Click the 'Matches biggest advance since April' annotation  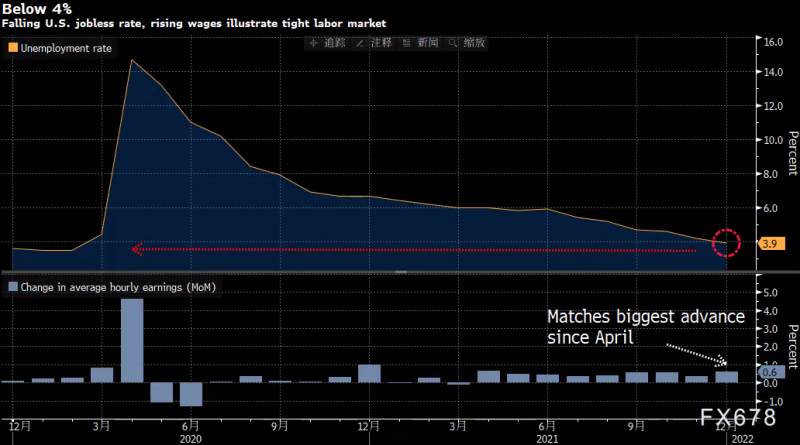[645, 327]
